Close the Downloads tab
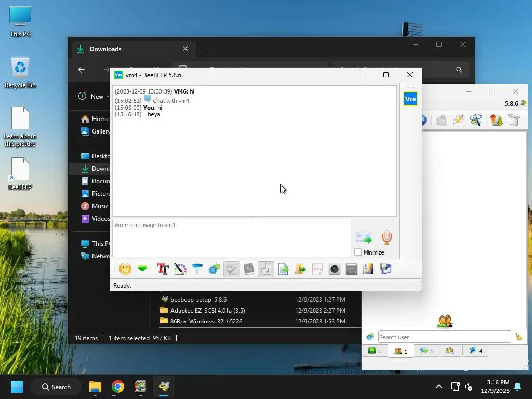The height and width of the screenshot is (399, 532). [185, 49]
